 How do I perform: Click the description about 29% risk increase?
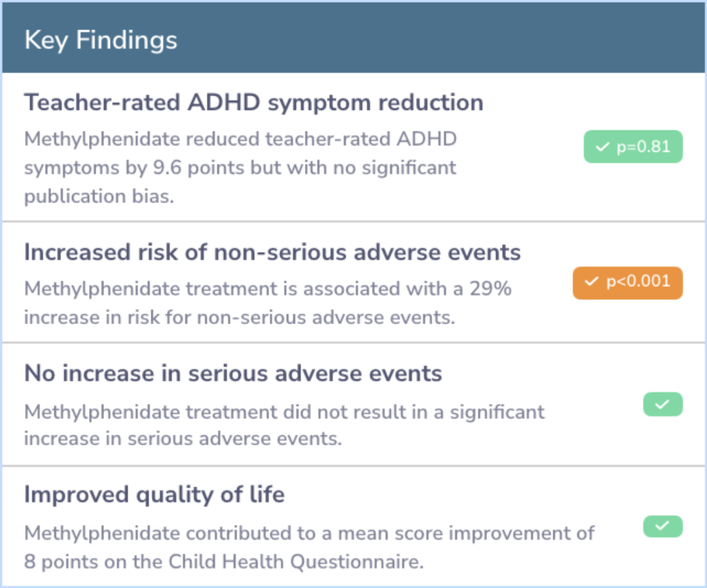(268, 303)
